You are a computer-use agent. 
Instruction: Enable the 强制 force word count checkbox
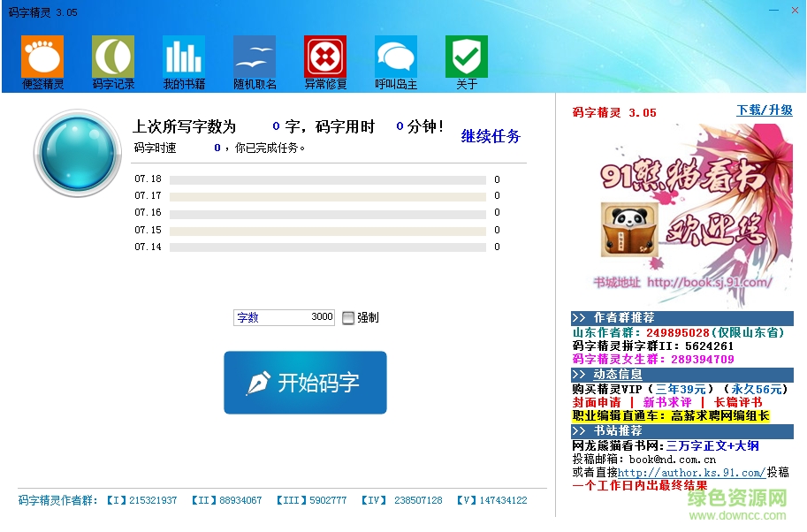(x=349, y=317)
